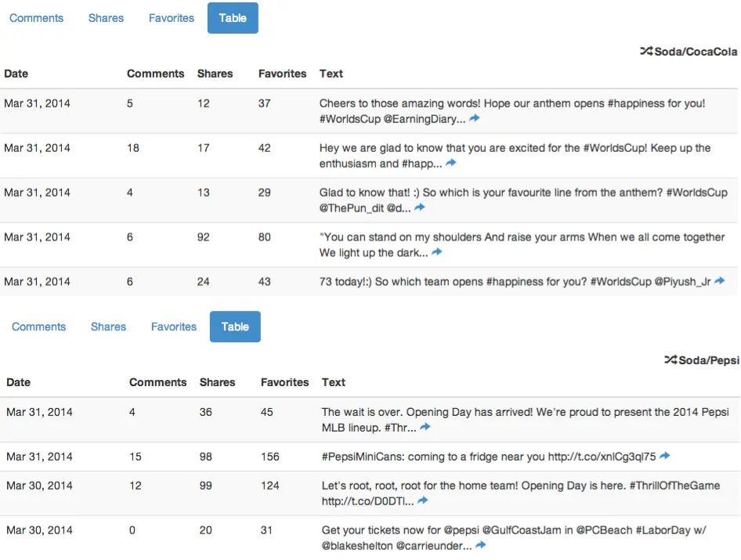Click share arrow on 'The wait is over' tweet
This screenshot has width=741, height=560.
[425, 428]
